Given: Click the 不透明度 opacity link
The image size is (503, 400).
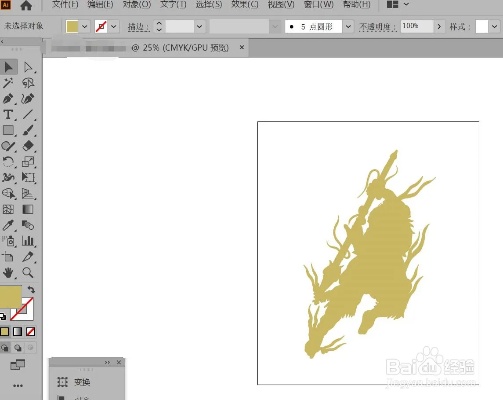Looking at the screenshot, I should [x=377, y=27].
